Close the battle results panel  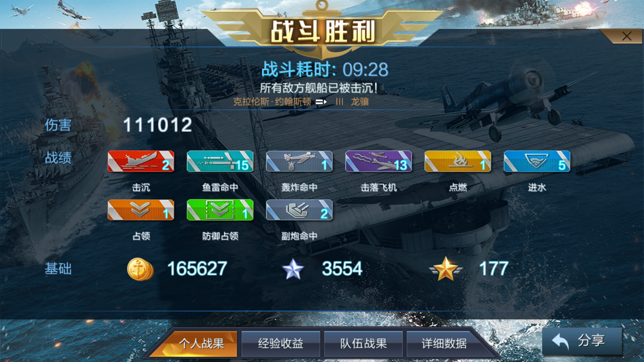click(x=626, y=36)
